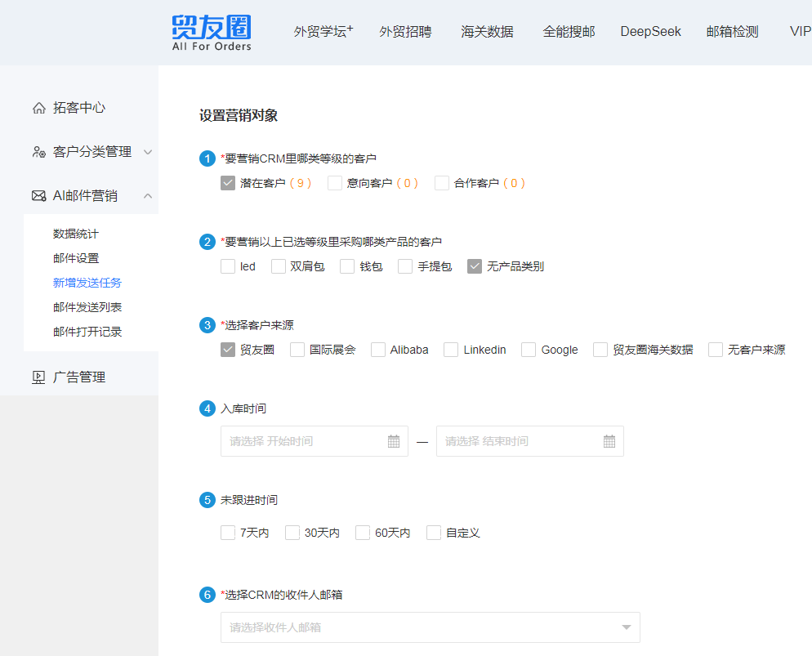Open 海关数据 in the top navigation
This screenshot has width=812, height=656.
coord(487,32)
